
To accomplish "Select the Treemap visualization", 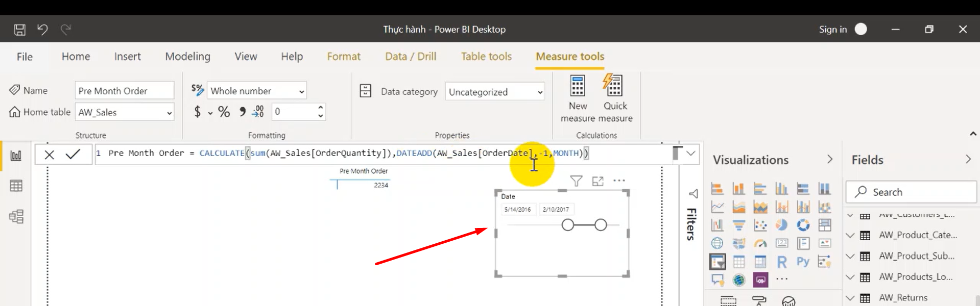I will pyautogui.click(x=825, y=225).
